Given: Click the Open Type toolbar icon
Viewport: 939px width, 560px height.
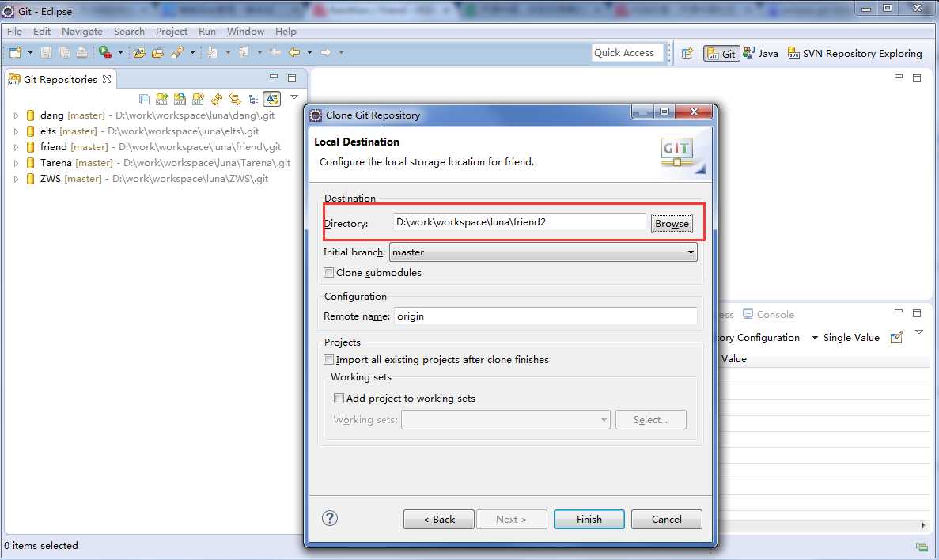Looking at the screenshot, I should 139,53.
